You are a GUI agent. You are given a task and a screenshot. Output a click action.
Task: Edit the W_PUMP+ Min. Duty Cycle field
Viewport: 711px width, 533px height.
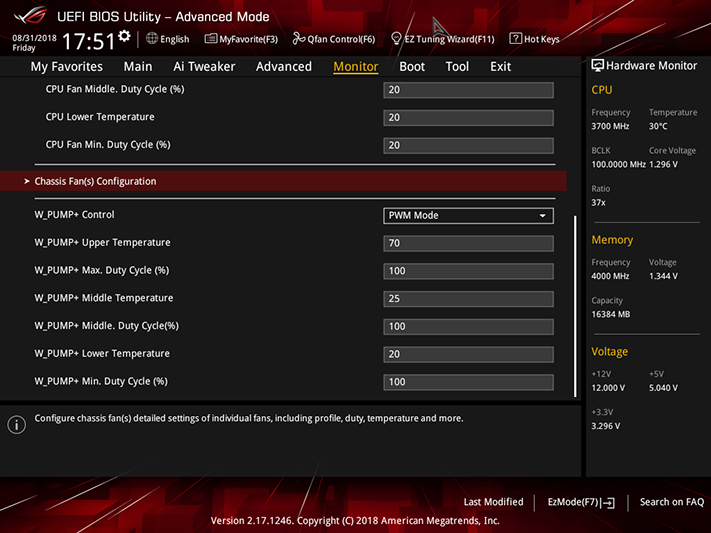(468, 381)
